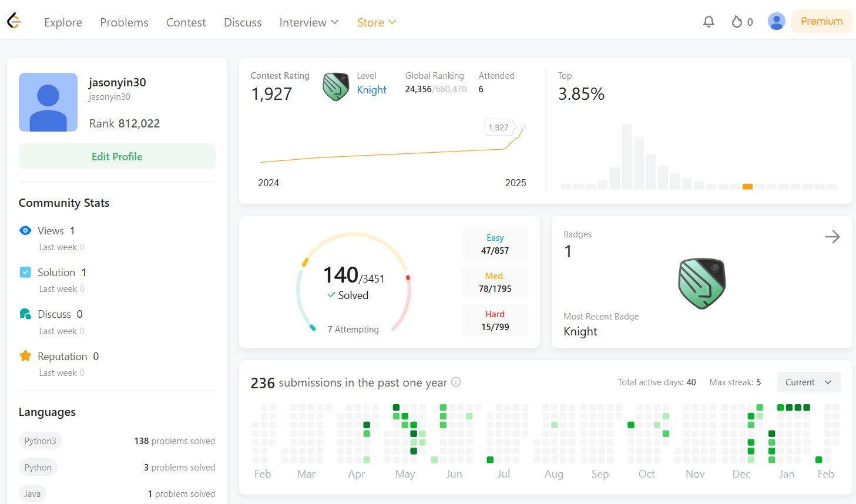
Task: Click the Knight badge image in Badges
Action: pos(701,283)
